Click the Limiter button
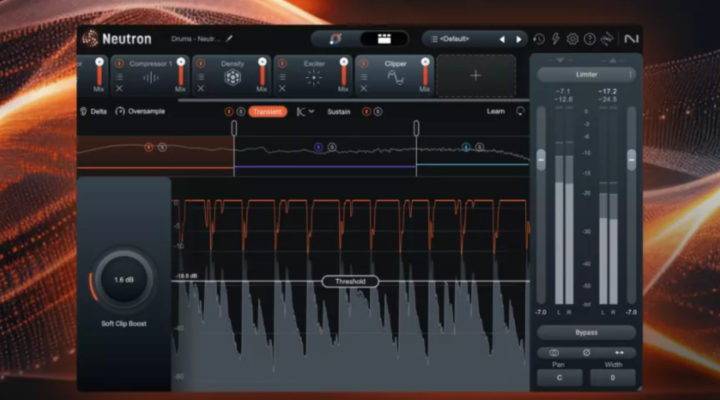 pos(586,74)
